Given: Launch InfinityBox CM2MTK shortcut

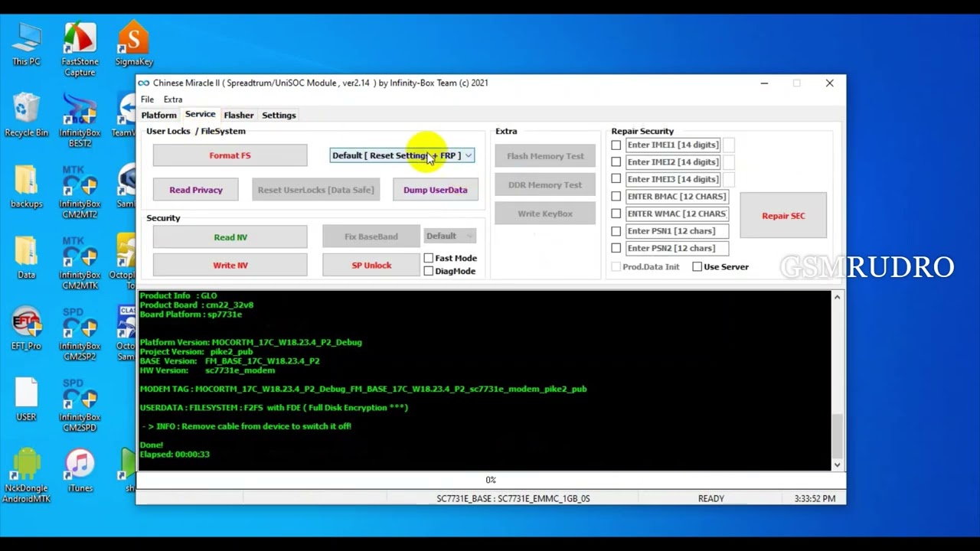Looking at the screenshot, I should pyautogui.click(x=80, y=263).
